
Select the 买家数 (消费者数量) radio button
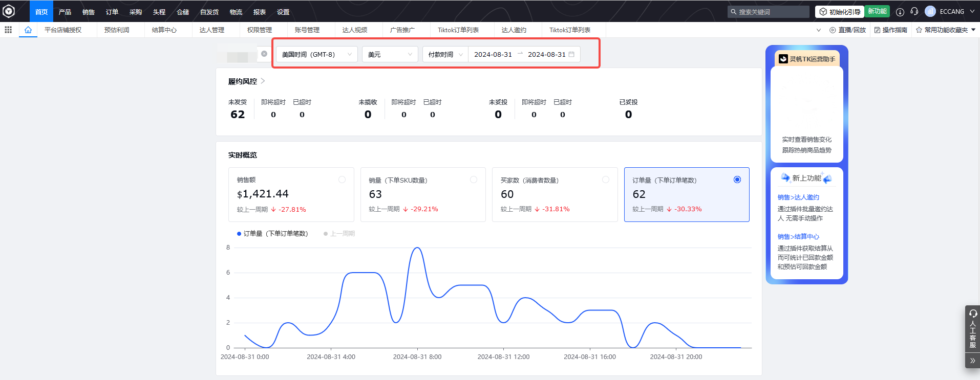pyautogui.click(x=606, y=180)
